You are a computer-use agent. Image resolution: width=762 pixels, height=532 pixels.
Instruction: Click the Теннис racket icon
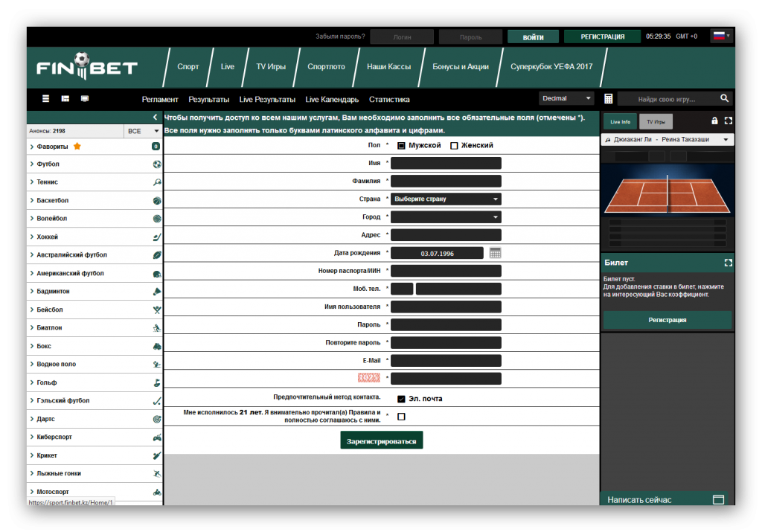157,182
